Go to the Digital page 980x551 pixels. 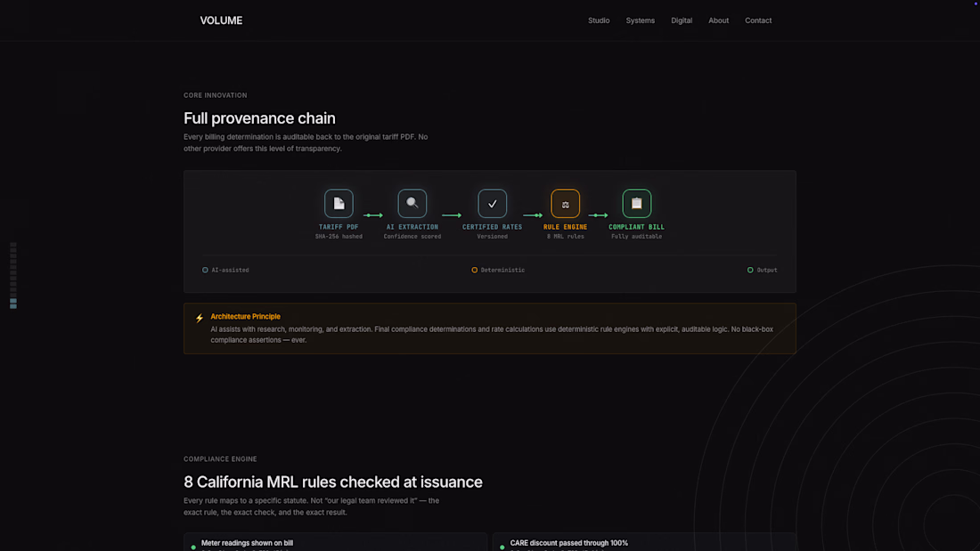point(682,20)
